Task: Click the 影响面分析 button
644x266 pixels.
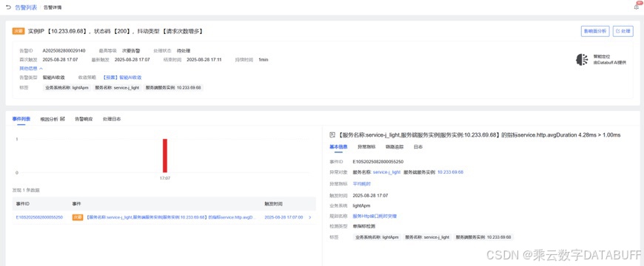Action: (x=595, y=31)
